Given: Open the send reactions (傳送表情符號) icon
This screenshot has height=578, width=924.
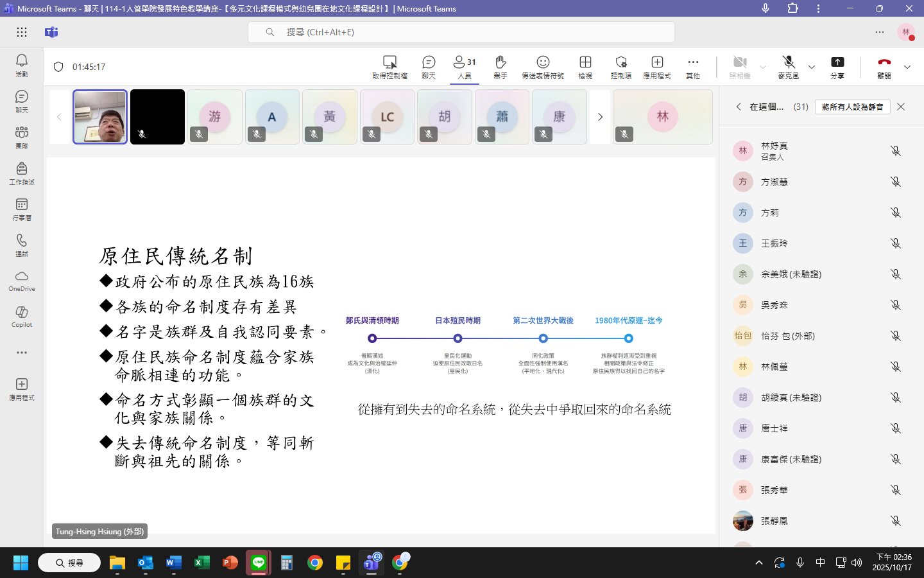Looking at the screenshot, I should [543, 66].
